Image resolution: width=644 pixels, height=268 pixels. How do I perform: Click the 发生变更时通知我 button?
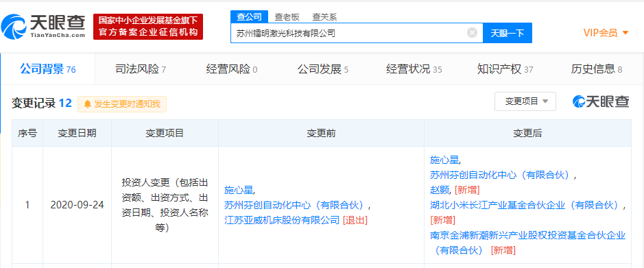tap(122, 104)
